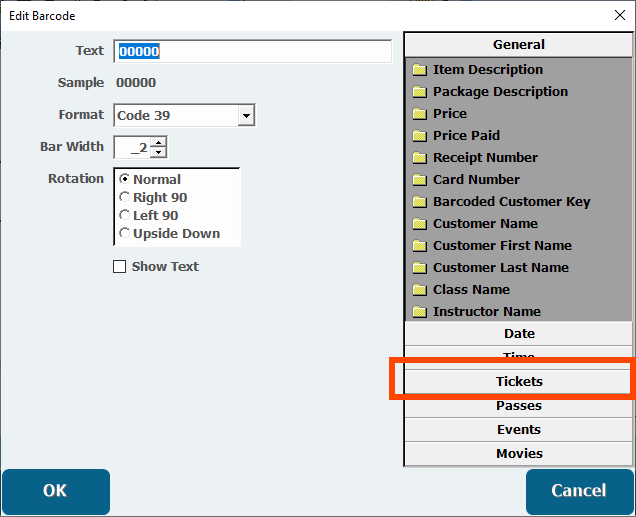Select 'Package Description' text in list
The width and height of the screenshot is (636, 517).
coord(500,92)
